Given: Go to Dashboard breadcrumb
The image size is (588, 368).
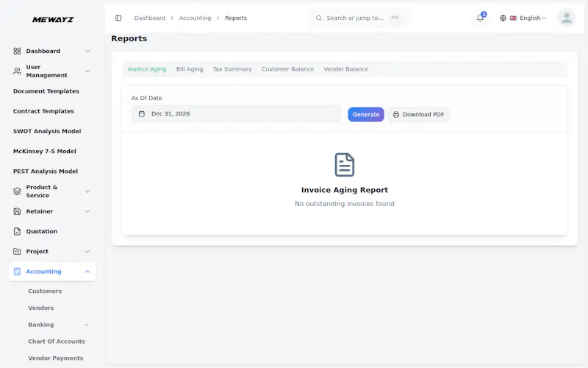Looking at the screenshot, I should coord(150,18).
